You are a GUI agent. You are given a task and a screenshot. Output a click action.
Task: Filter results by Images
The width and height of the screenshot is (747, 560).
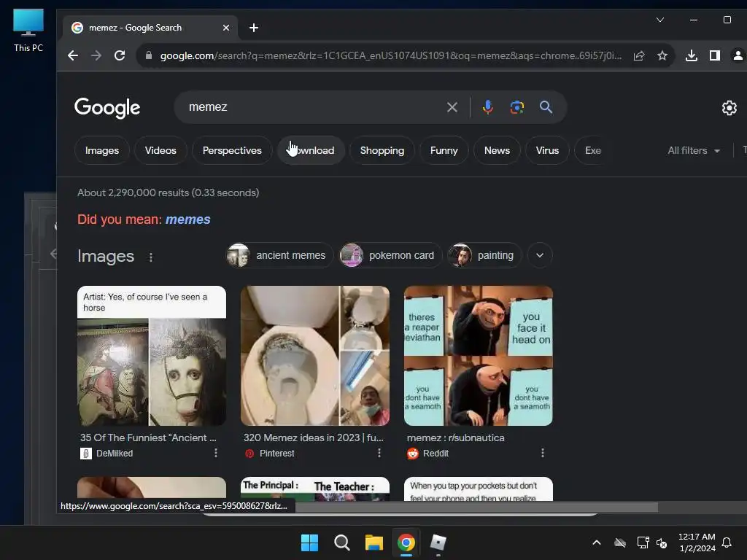tap(102, 150)
